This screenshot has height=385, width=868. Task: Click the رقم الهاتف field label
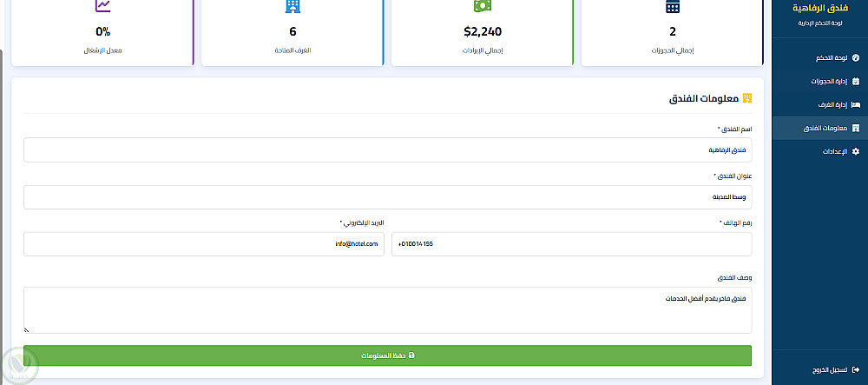point(736,222)
